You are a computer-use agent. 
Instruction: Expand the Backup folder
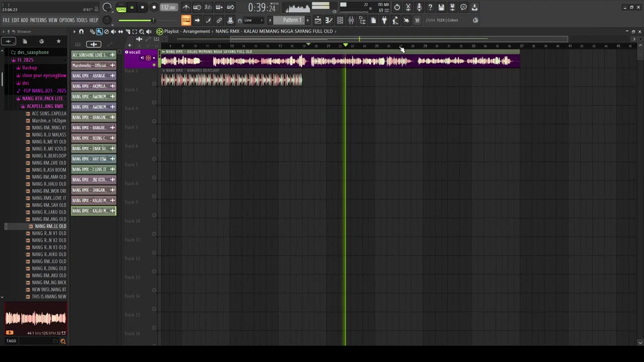click(29, 68)
